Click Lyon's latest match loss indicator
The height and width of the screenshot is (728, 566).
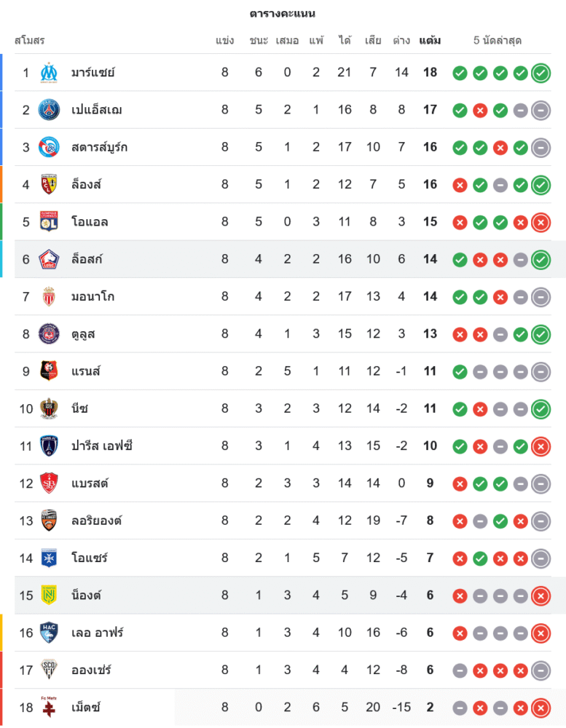click(541, 222)
